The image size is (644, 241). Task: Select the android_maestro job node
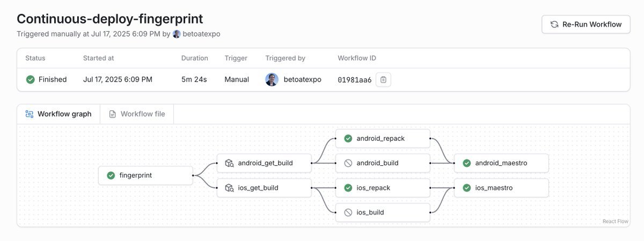501,163
